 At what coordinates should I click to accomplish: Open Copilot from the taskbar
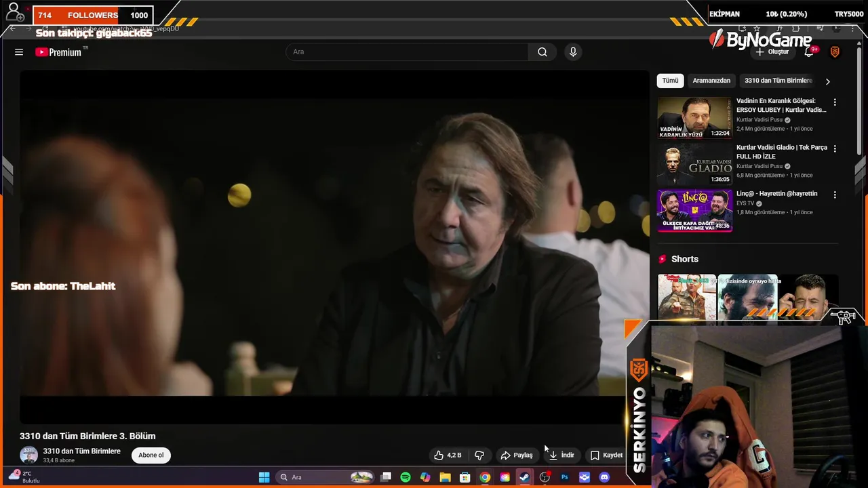pos(425,477)
